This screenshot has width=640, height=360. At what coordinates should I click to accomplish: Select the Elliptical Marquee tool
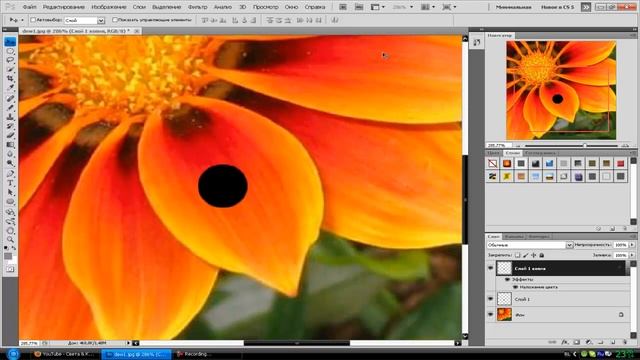coord(10,51)
